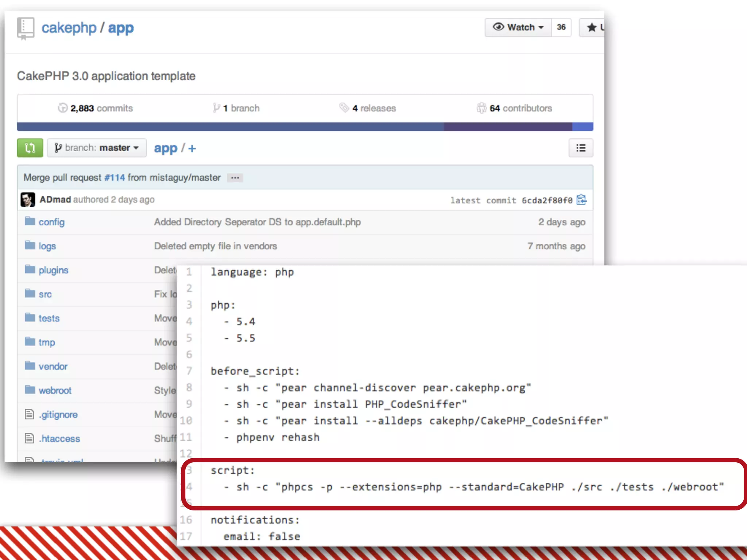Click the plus to add file

(x=192, y=148)
